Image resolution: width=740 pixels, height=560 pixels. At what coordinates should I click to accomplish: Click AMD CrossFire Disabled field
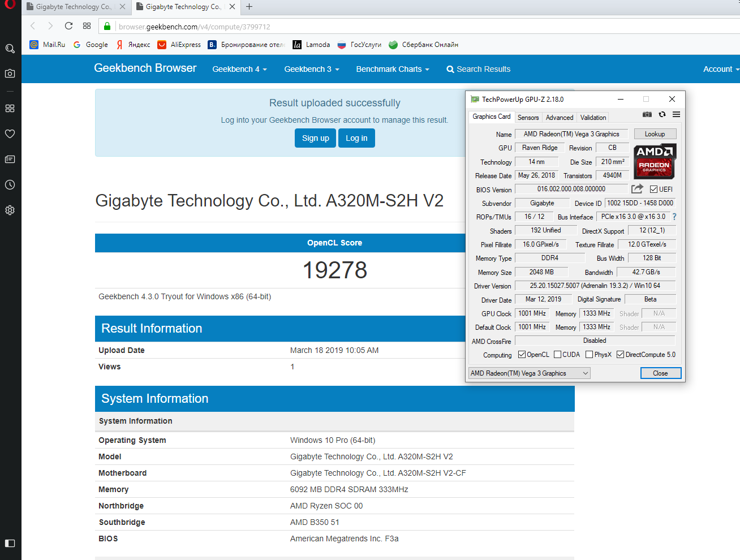595,341
